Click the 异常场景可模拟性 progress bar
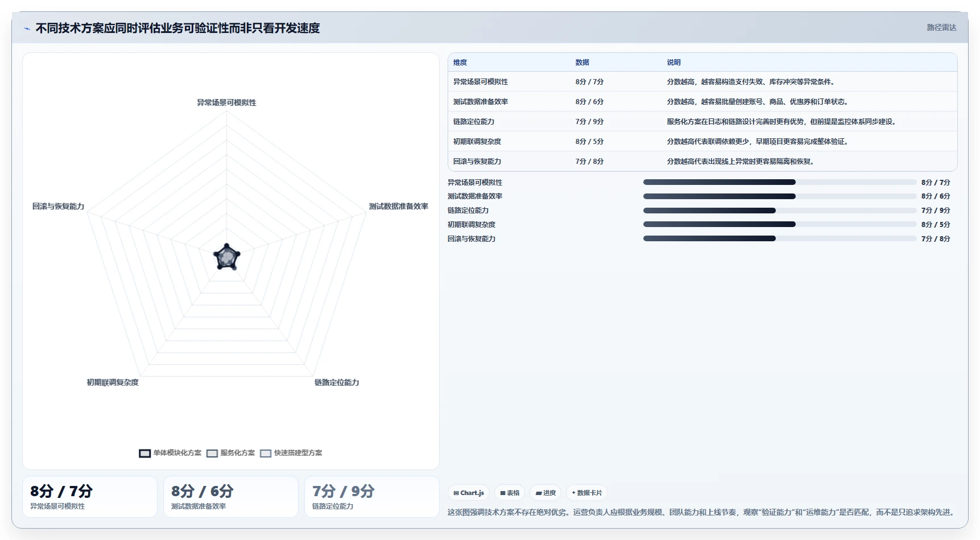This screenshot has height=540, width=980. (x=780, y=182)
